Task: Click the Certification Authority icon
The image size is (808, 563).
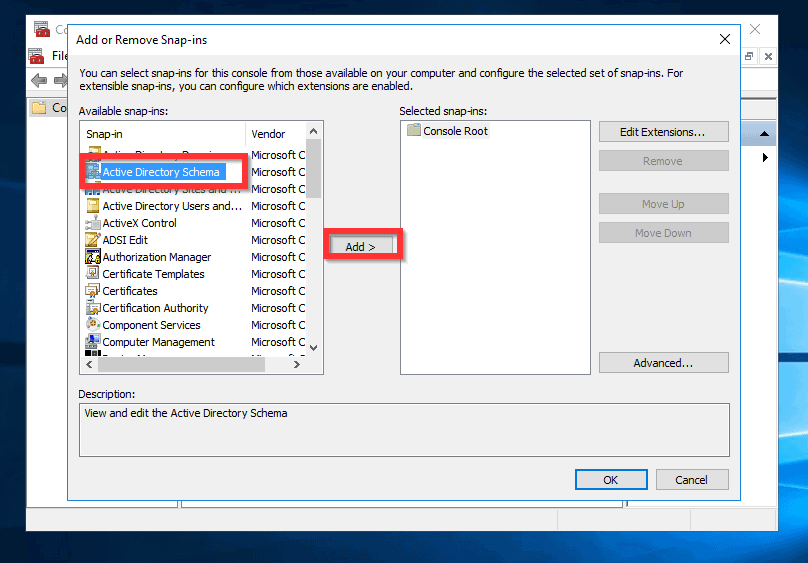Action: [93, 308]
